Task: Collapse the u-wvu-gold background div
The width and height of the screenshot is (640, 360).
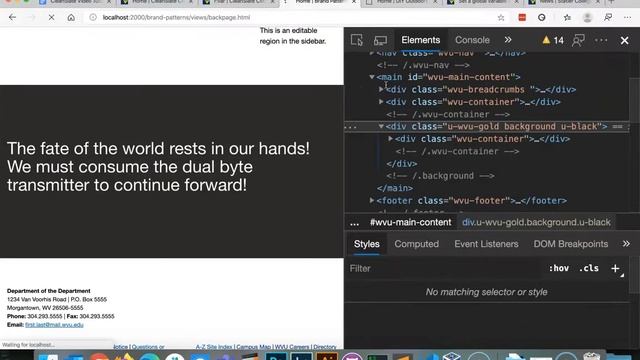Action: click(381, 126)
